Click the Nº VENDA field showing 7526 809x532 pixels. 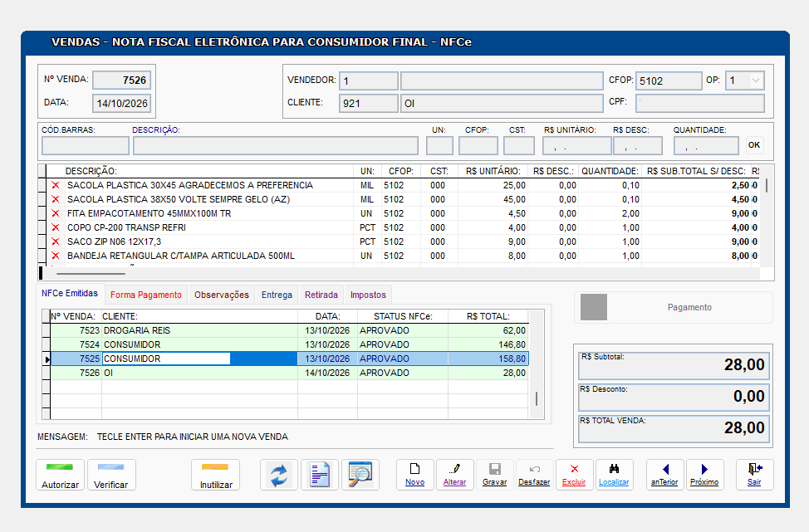(x=122, y=80)
